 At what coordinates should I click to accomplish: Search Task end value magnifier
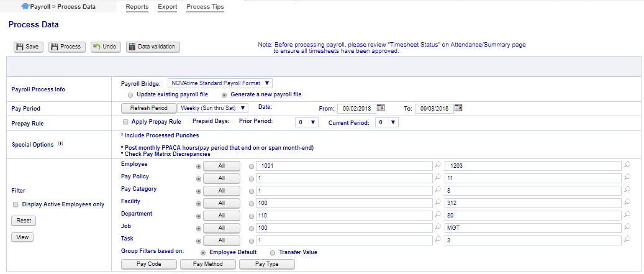coord(627,239)
